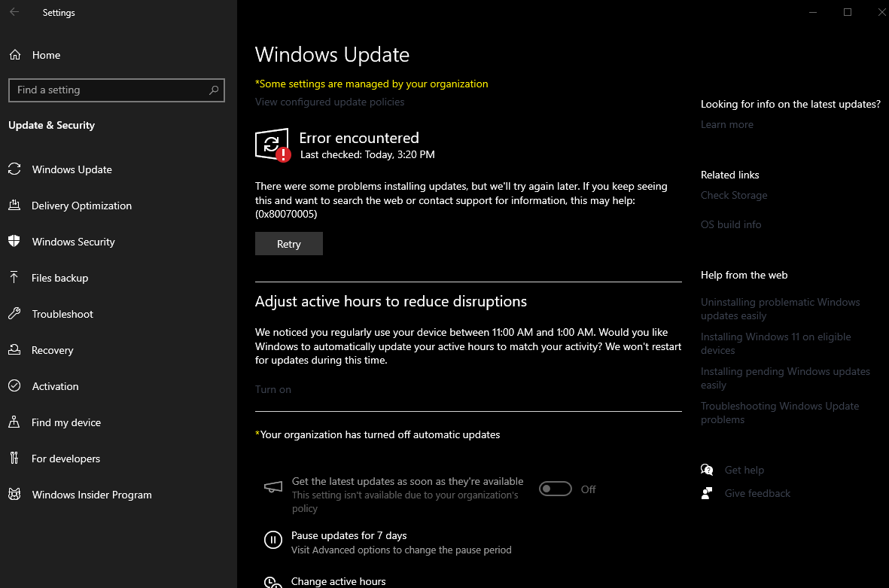Viewport: 889px width, 588px height.
Task: Click the 0x80070005 error code text
Action: (x=286, y=215)
